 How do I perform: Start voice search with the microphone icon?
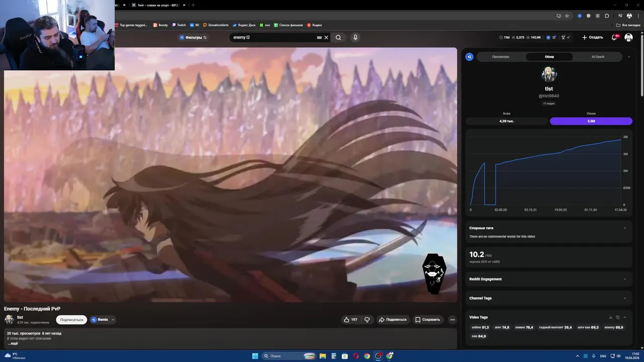pos(355,37)
